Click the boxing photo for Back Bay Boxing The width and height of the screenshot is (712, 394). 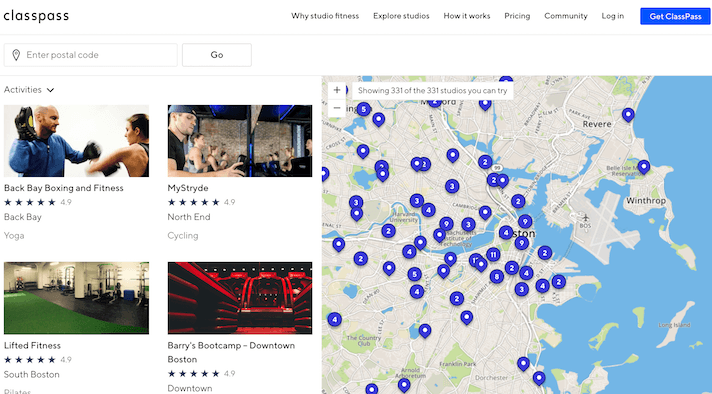coord(76,141)
